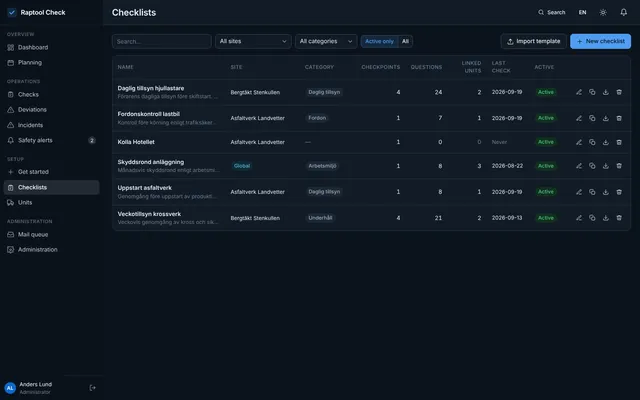640x400 pixels.
Task: Duplicate the Veckotillsyn krossverk checklist
Action: pos(592,218)
